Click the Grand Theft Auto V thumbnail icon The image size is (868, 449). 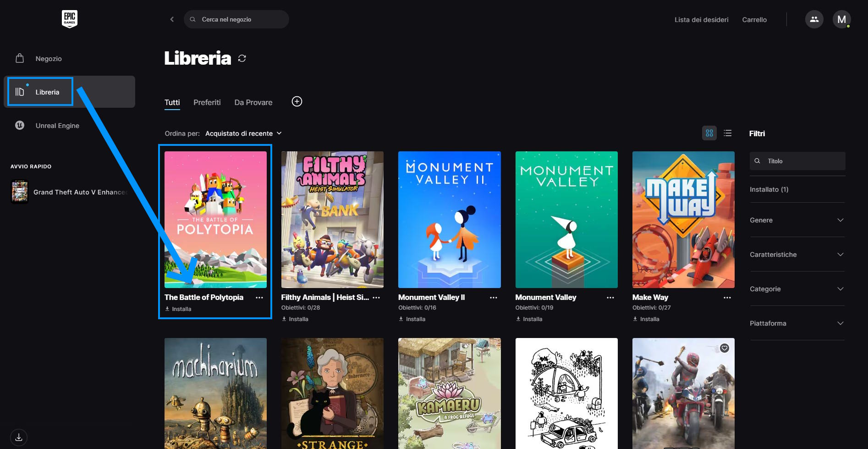(x=20, y=192)
